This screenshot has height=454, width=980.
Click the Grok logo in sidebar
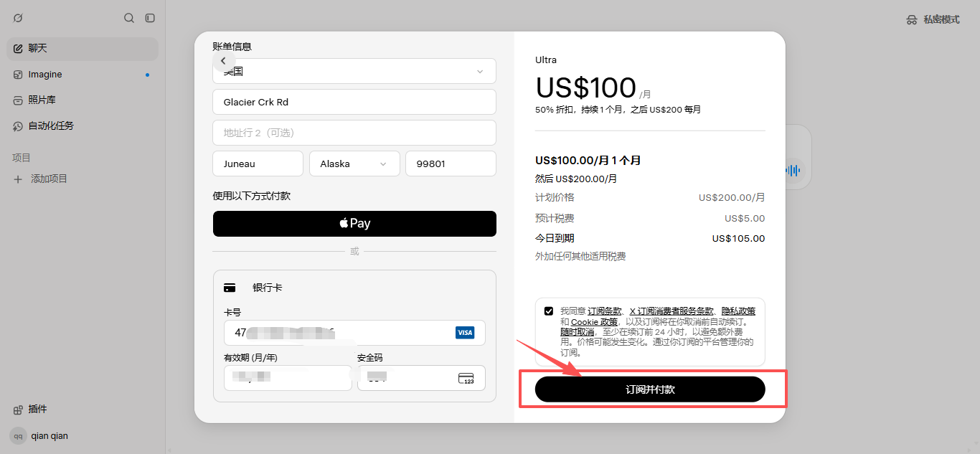coord(18,18)
